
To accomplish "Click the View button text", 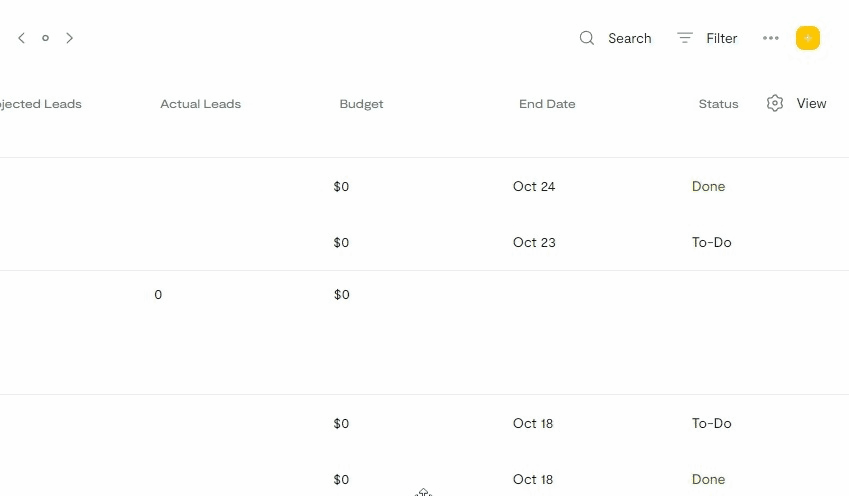I will [x=811, y=103].
